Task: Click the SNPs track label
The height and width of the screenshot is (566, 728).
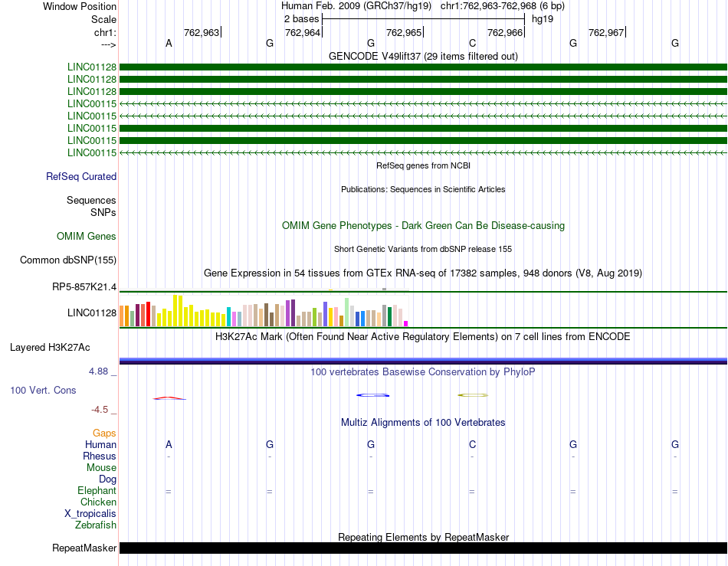Action: click(x=103, y=212)
